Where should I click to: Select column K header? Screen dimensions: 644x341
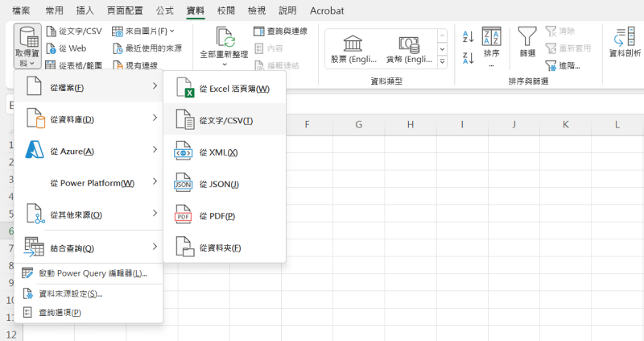[x=566, y=125]
